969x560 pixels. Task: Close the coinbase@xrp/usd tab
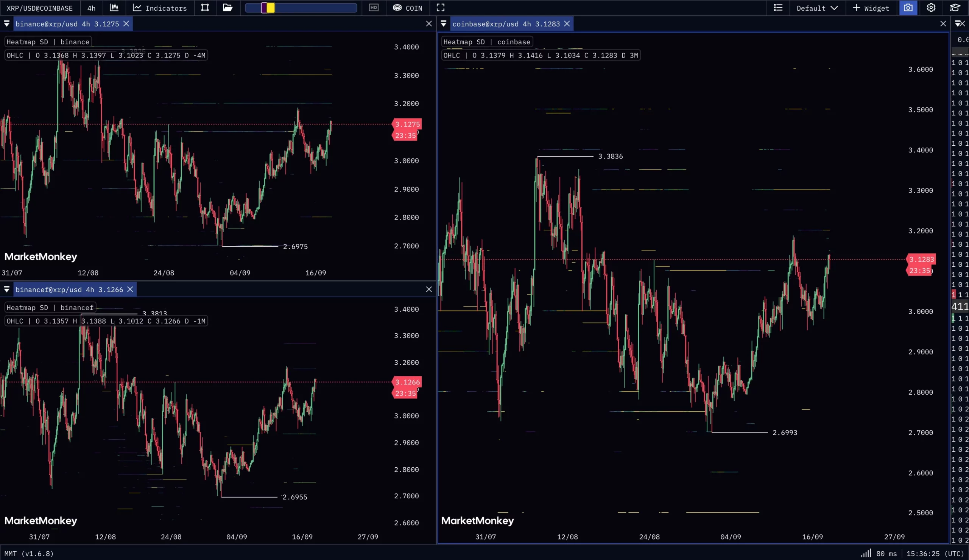pos(567,24)
